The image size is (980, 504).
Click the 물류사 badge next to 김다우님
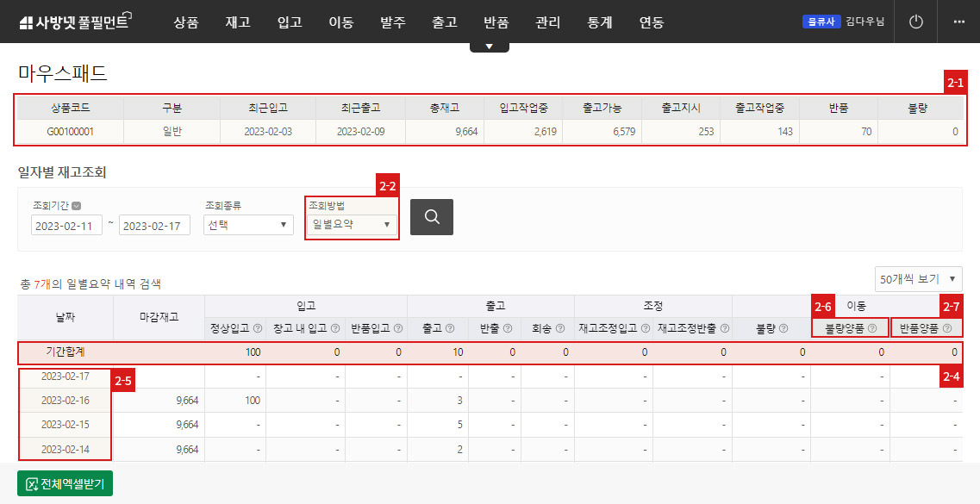tap(820, 22)
